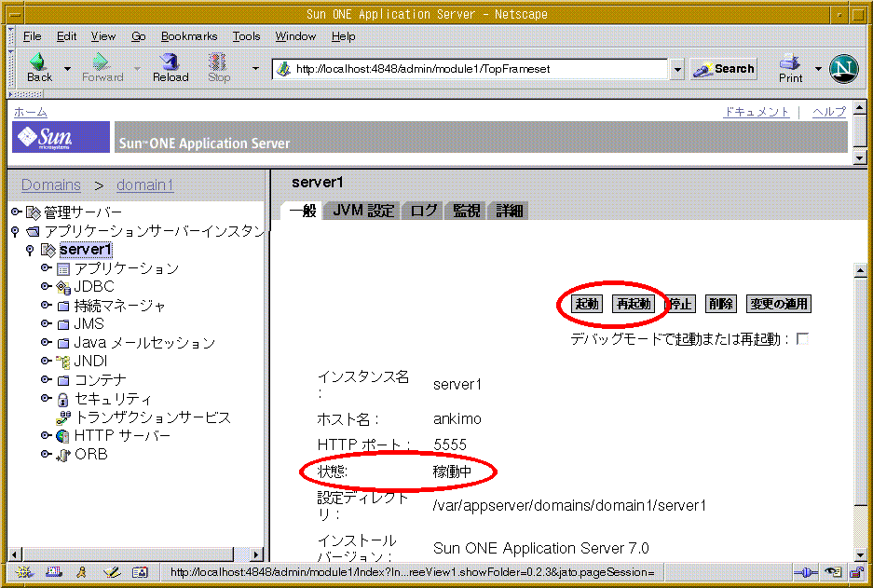This screenshot has width=873, height=588.
Task: Open the Back button history arrow
Action: (x=67, y=69)
